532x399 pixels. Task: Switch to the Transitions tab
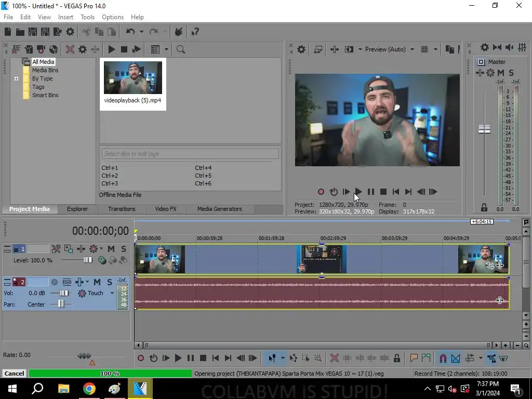(x=122, y=209)
